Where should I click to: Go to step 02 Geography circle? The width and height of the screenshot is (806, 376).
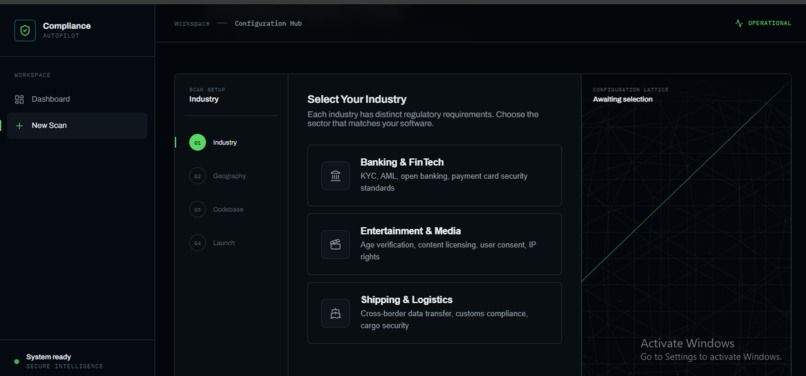click(x=197, y=176)
